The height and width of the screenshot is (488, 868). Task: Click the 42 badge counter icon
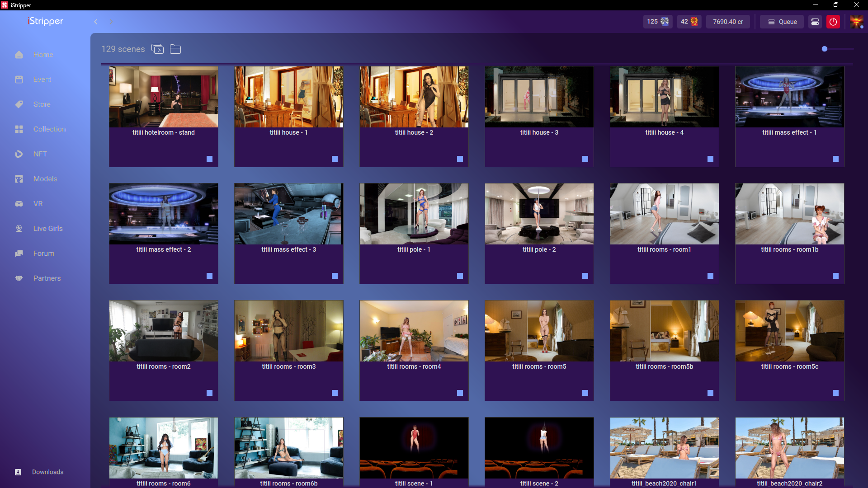pyautogui.click(x=689, y=22)
